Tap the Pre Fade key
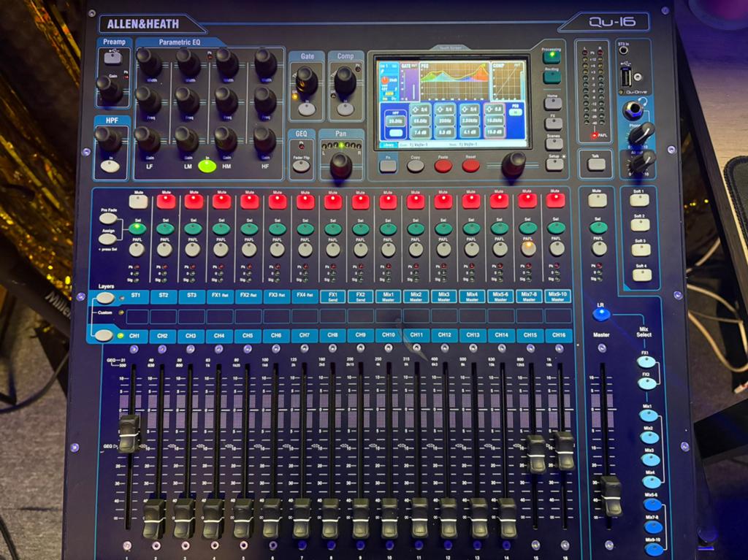This screenshot has width=748, height=560. pyautogui.click(x=108, y=218)
